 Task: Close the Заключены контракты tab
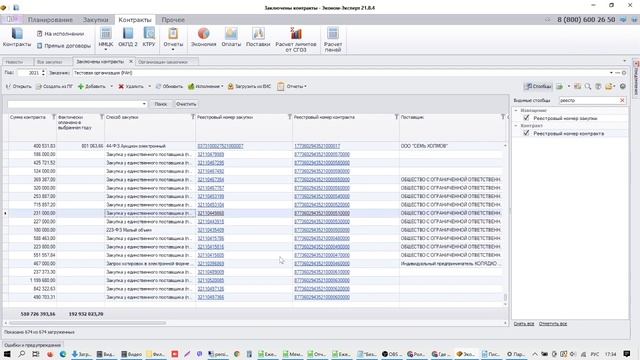(x=131, y=62)
